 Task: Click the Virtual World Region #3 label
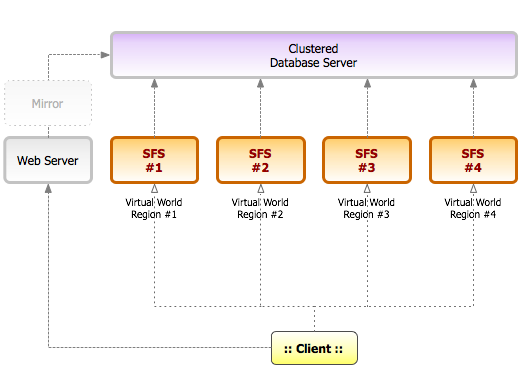pos(366,208)
